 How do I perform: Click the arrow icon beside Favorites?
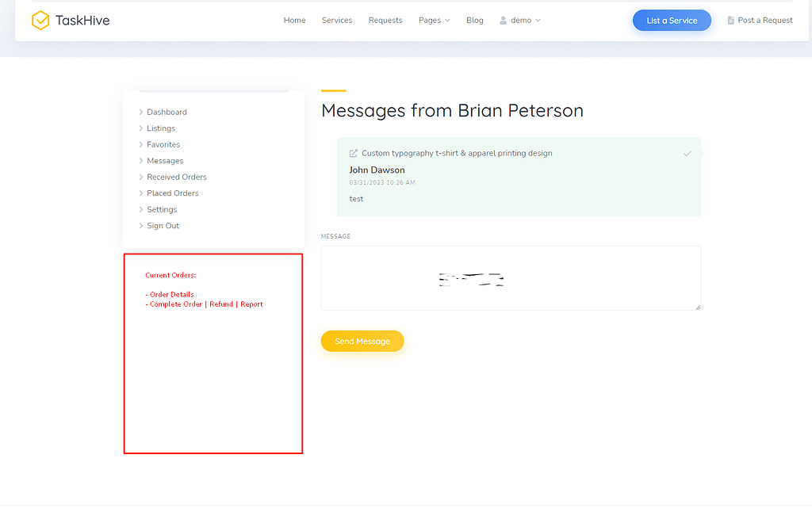pyautogui.click(x=141, y=144)
